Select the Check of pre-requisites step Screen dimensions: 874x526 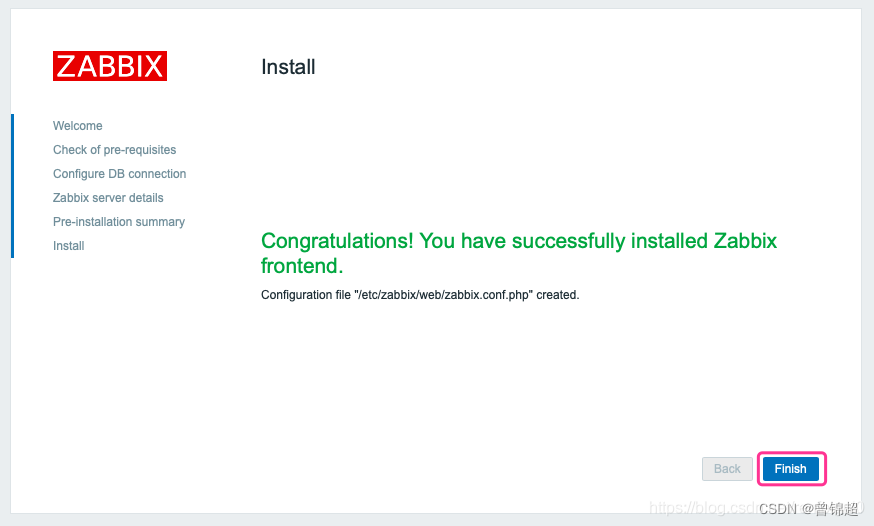[114, 150]
